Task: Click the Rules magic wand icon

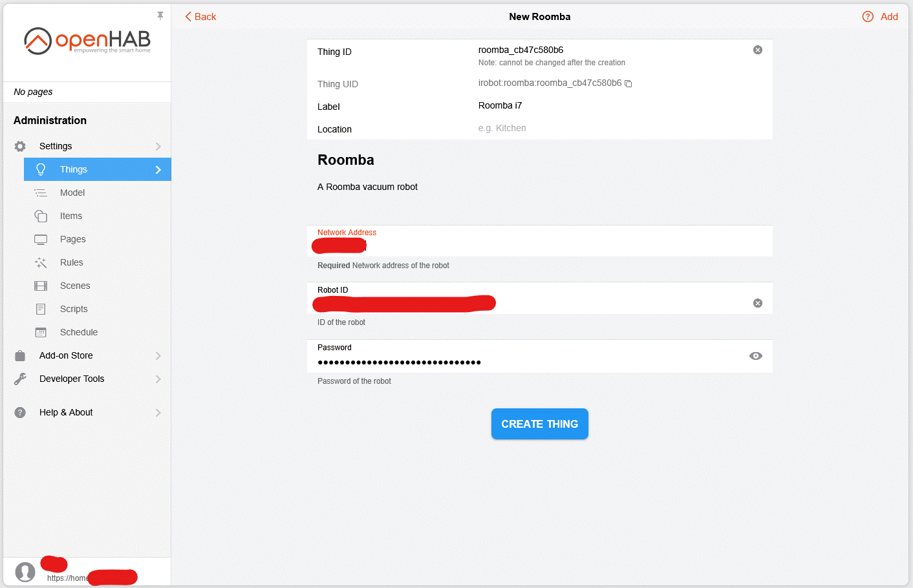Action: (x=41, y=262)
